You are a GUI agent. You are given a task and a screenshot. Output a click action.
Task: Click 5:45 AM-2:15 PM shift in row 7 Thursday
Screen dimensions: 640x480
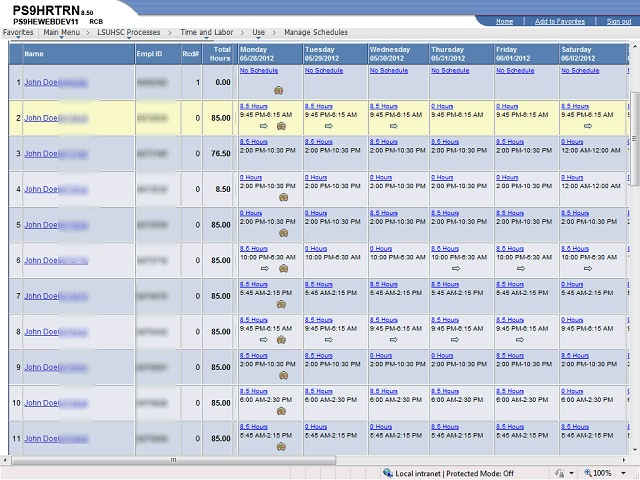coord(457,293)
